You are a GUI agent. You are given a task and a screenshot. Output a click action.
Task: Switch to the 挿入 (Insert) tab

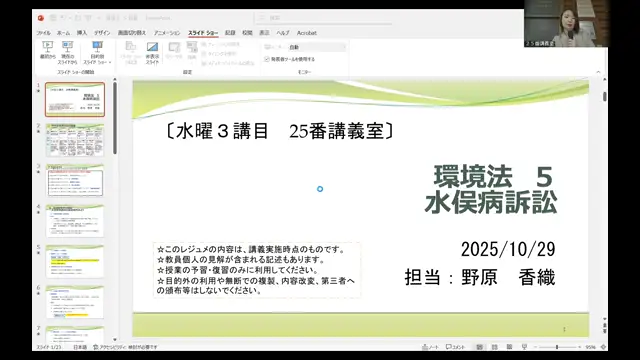tap(82, 33)
